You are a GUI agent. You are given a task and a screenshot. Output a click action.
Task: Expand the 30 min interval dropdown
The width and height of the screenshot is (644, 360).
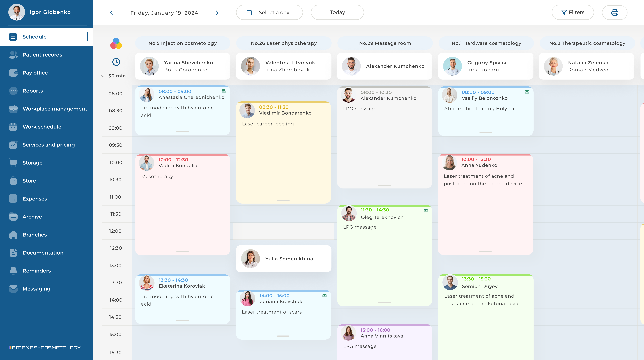(x=114, y=76)
